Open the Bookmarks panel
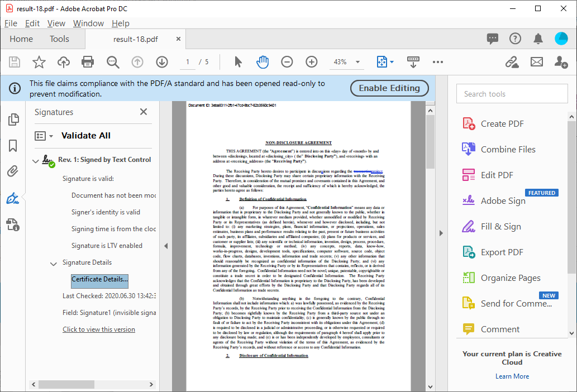 click(13, 146)
